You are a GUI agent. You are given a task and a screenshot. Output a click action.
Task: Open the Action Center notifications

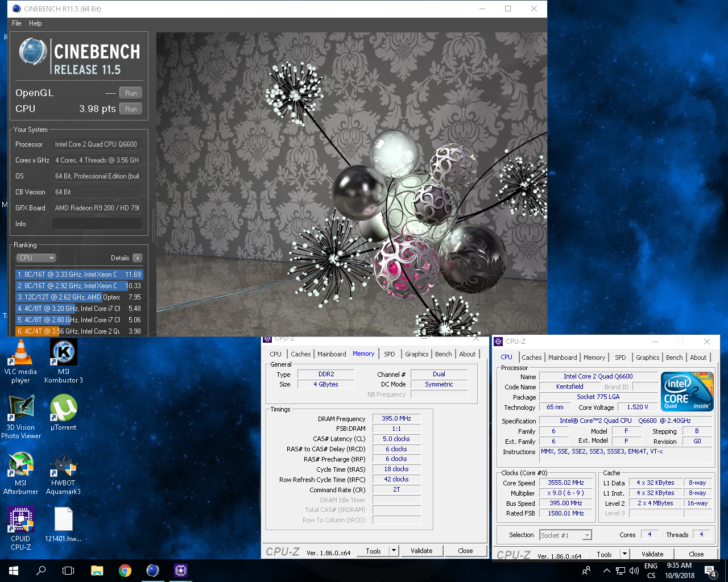coord(710,571)
